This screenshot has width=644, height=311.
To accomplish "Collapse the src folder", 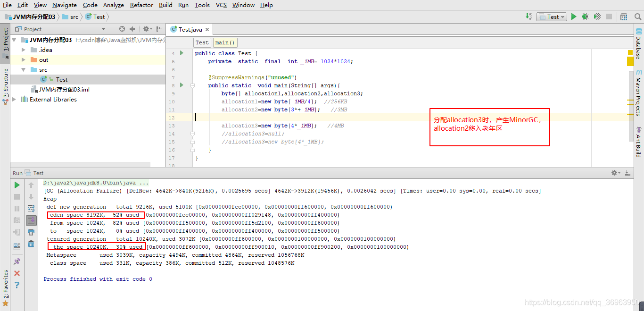I will pyautogui.click(x=24, y=70).
